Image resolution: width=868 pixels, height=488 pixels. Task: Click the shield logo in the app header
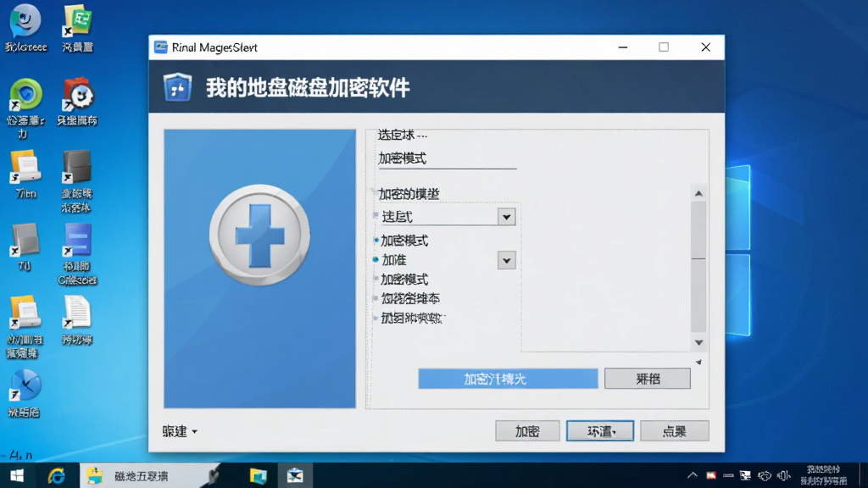[x=178, y=87]
